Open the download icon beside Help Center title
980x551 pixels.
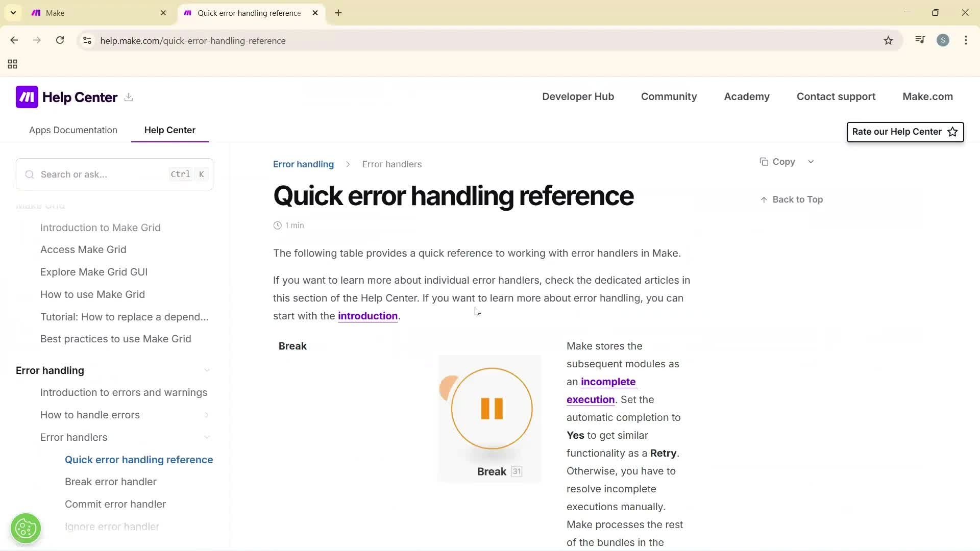(129, 97)
